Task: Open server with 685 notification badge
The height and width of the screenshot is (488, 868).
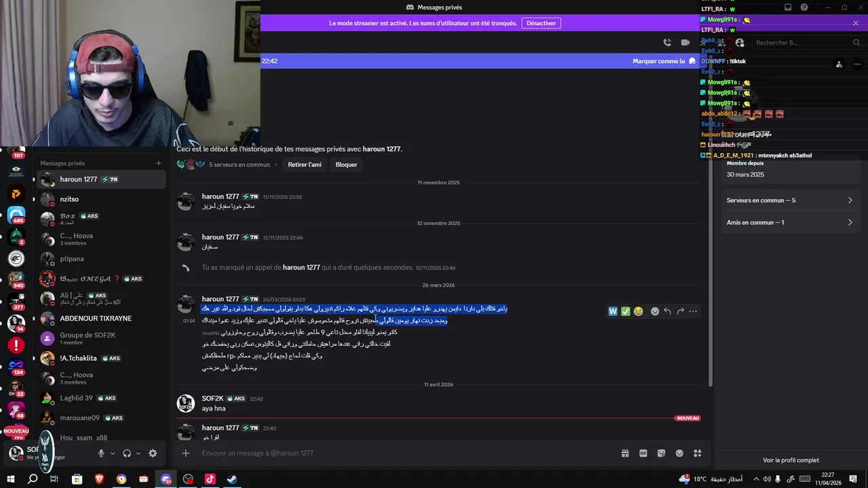Action: point(16,216)
